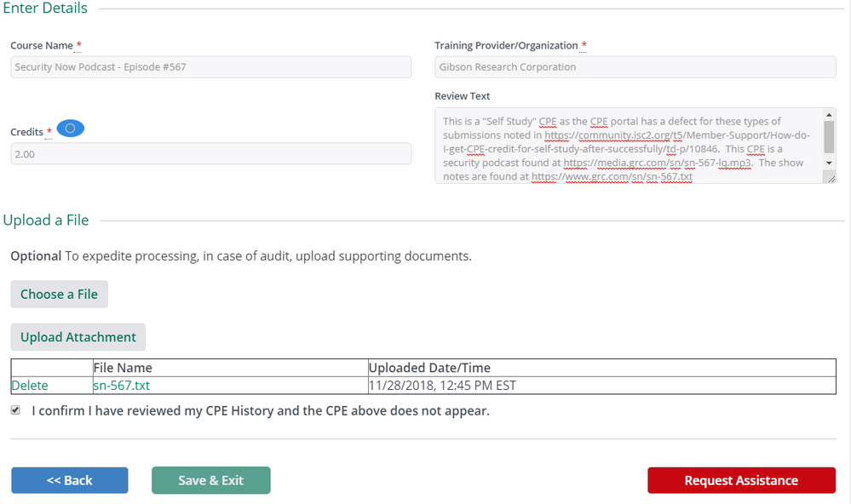Click the blue Credits info icon

(x=70, y=129)
